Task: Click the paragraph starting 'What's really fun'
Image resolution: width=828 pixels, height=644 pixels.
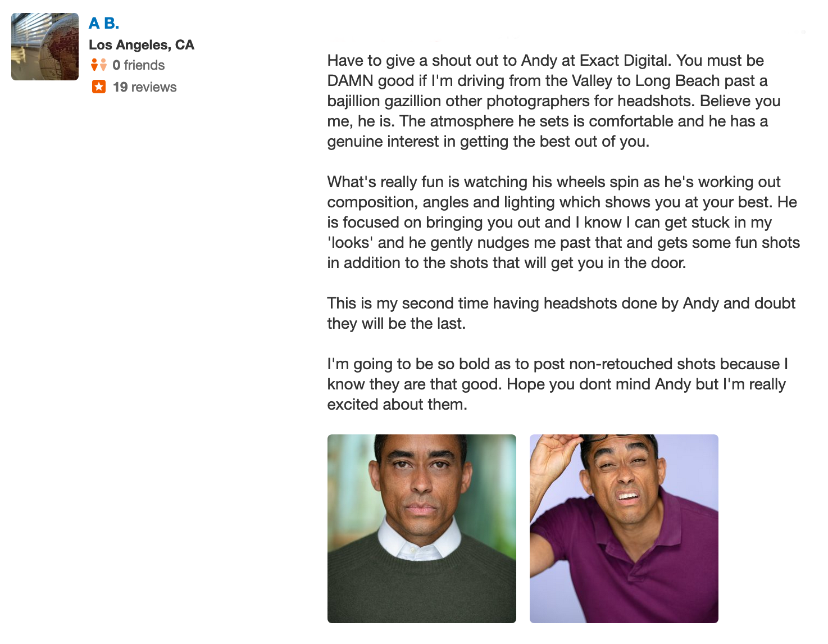Action: pyautogui.click(x=563, y=223)
